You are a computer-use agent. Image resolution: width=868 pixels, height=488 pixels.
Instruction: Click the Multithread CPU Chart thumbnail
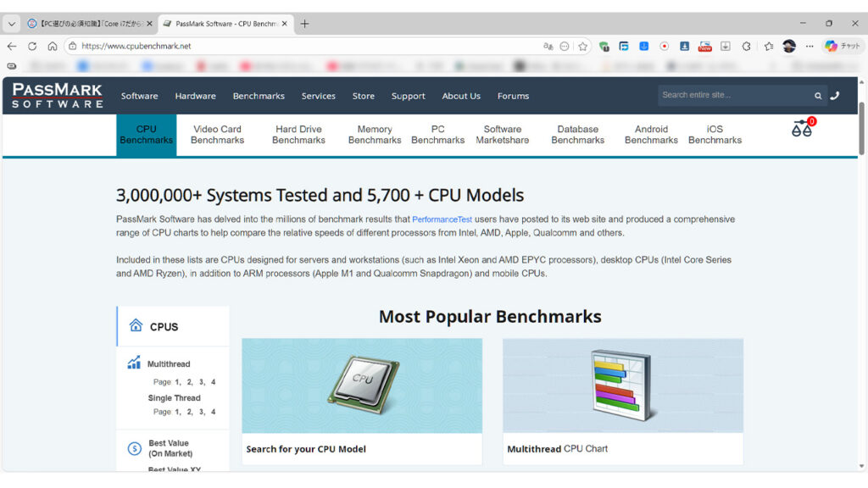(622, 386)
